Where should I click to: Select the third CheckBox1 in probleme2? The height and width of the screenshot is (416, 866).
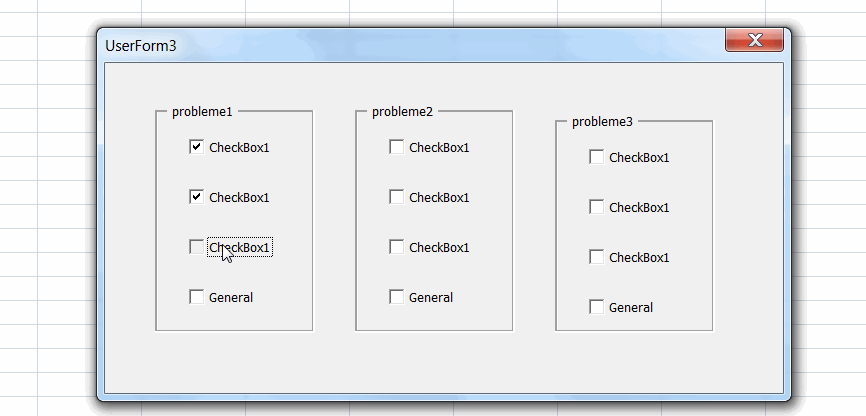[396, 247]
